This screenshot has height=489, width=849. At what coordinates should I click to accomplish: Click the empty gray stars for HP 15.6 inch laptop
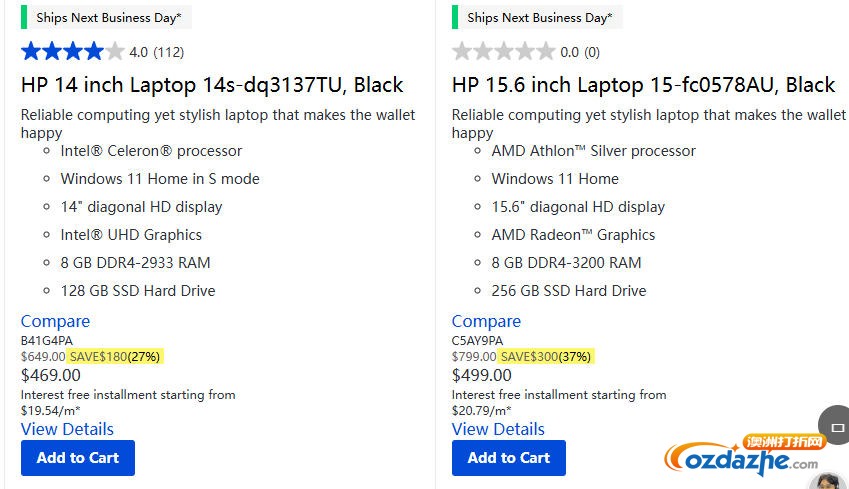click(x=503, y=51)
